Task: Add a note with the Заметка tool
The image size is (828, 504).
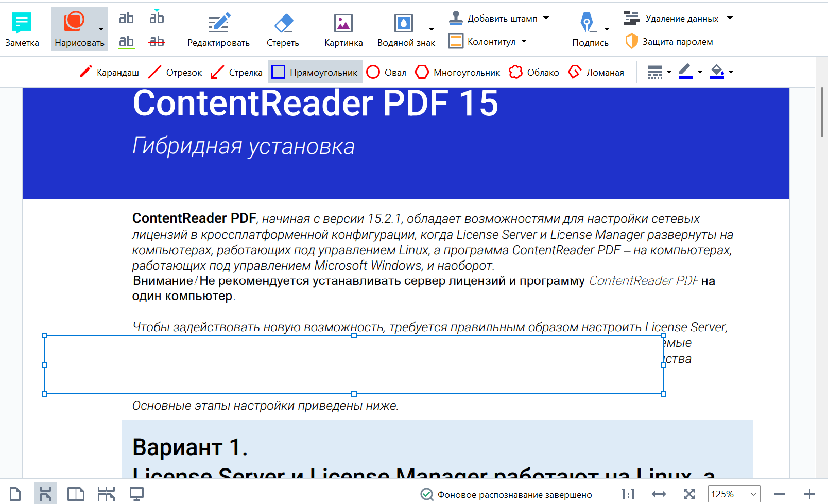Action: pyautogui.click(x=22, y=30)
